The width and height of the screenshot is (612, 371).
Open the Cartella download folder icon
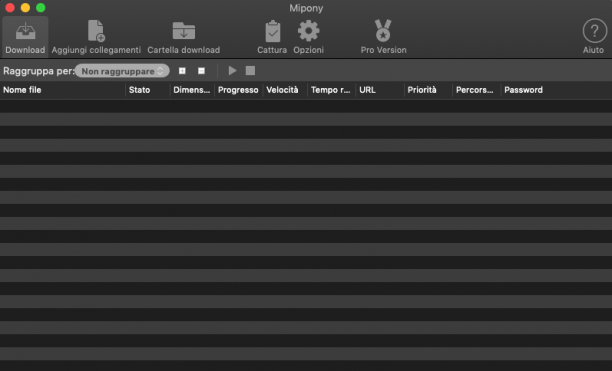[x=183, y=31]
